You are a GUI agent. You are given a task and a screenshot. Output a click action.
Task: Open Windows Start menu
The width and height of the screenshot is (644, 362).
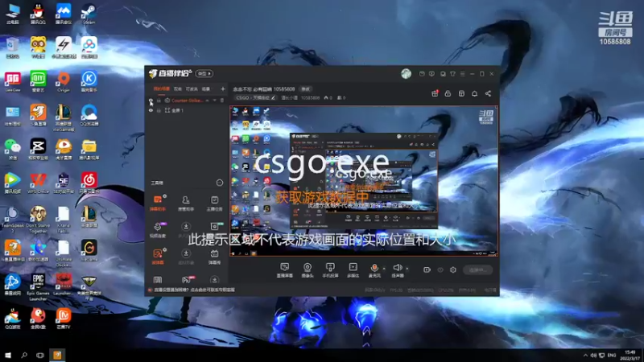click(x=8, y=355)
